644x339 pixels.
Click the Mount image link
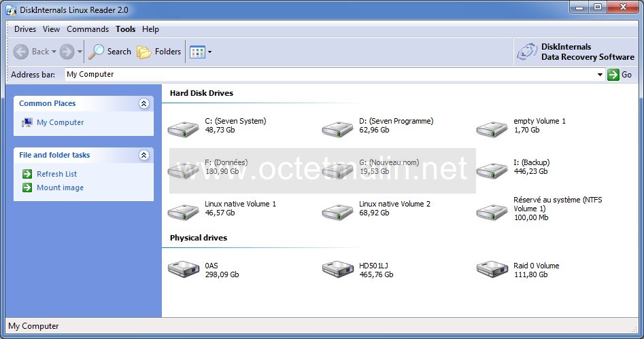[60, 188]
